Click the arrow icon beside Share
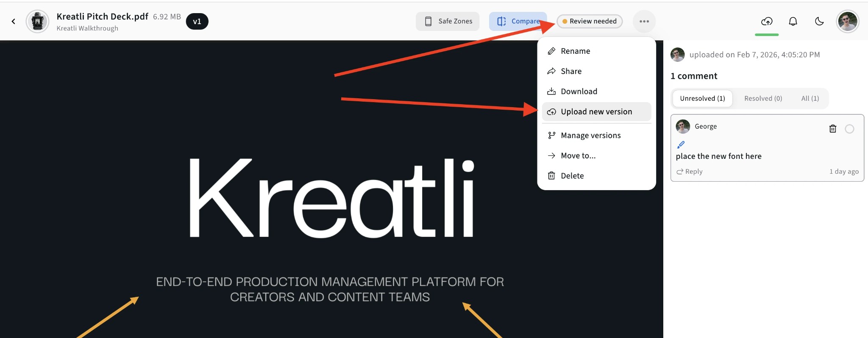Image resolution: width=868 pixels, height=338 pixels. coord(551,71)
